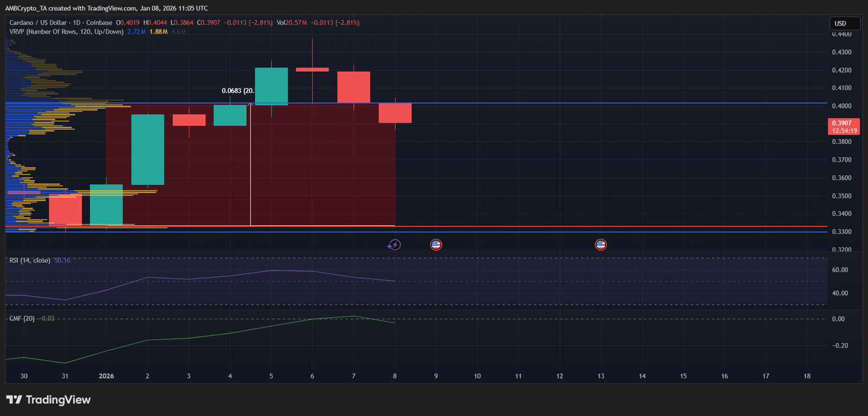This screenshot has width=868, height=416.
Task: Select the red candle on January 8
Action: point(395,113)
